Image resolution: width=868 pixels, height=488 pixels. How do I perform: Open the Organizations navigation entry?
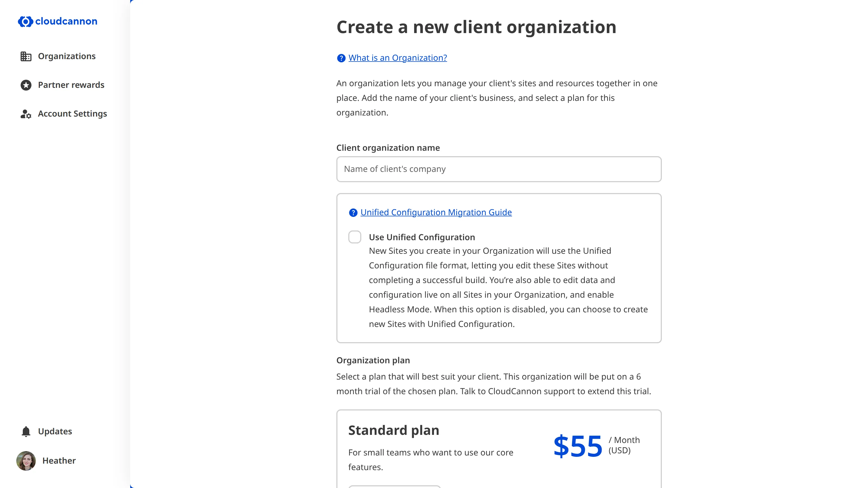(67, 56)
